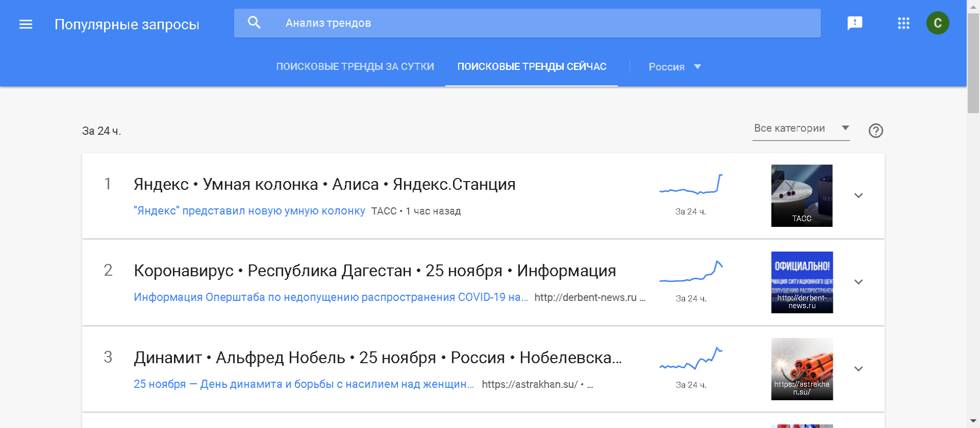The height and width of the screenshot is (428, 980).
Task: Click the search magnifier icon
Action: point(254,23)
